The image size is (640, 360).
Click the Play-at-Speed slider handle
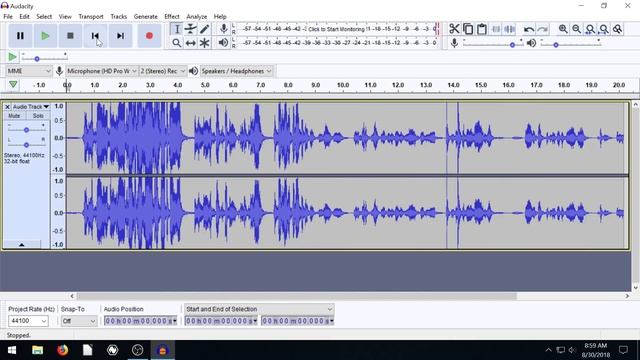click(37, 59)
